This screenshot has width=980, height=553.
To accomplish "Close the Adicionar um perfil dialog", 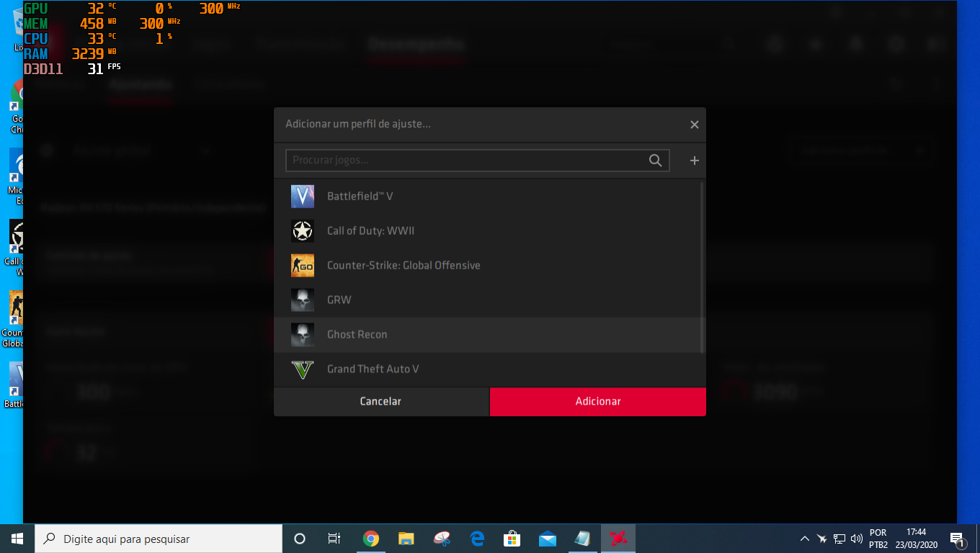I will (695, 125).
